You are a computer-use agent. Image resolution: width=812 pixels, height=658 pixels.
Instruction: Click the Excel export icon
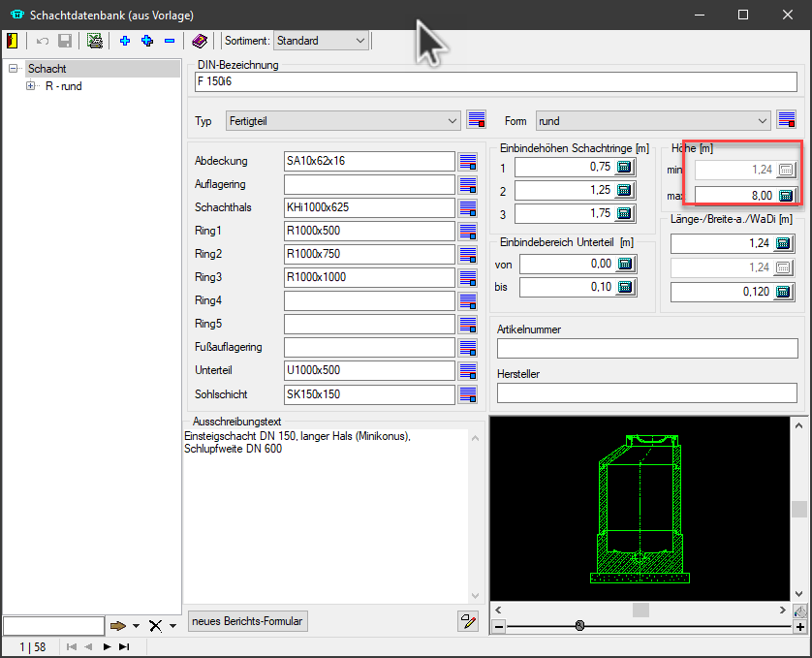(x=95, y=41)
